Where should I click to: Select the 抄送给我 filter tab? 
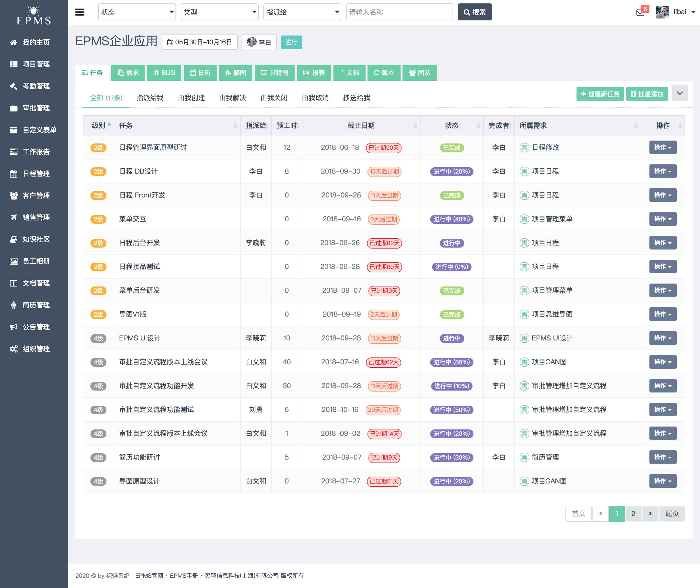point(356,98)
